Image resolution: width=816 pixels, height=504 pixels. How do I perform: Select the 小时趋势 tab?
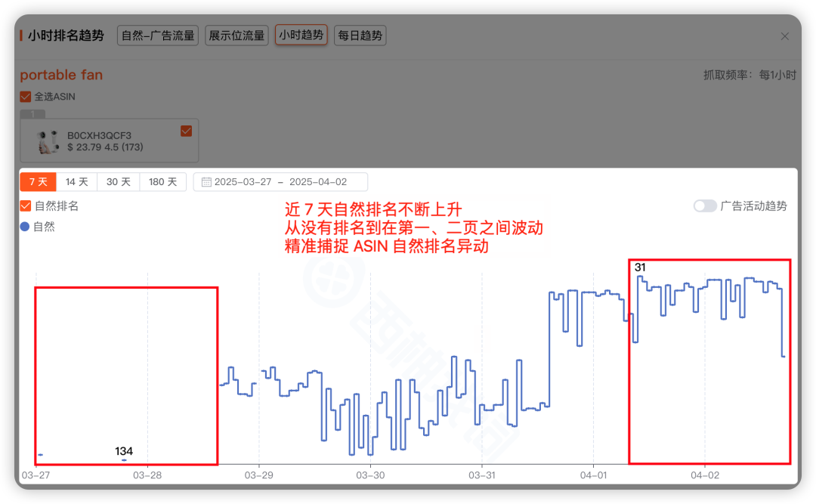(301, 35)
